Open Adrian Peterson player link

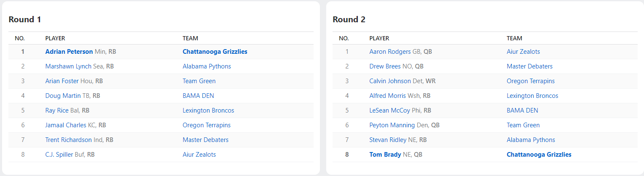click(69, 52)
